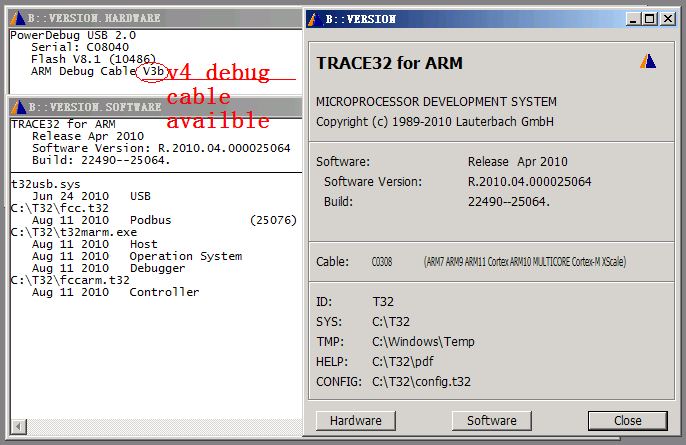The width and height of the screenshot is (686, 445).
Task: Click HELP path 'C:\T32\pdf'
Action: coord(402,362)
